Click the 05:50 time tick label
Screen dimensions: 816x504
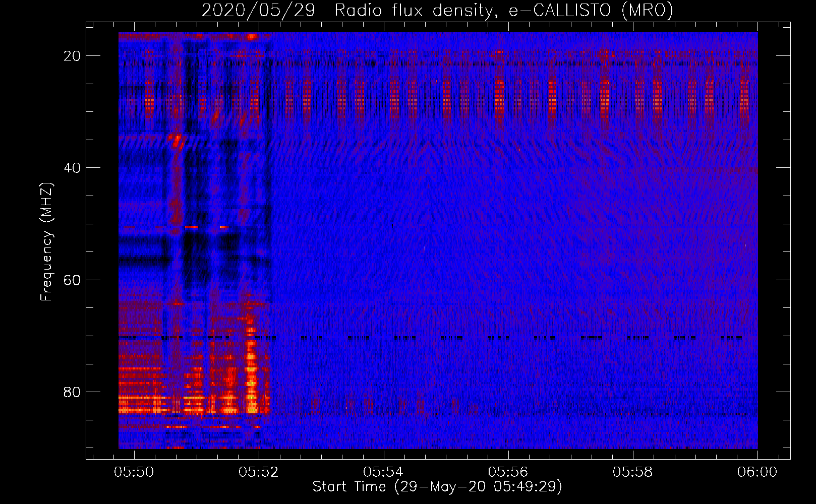(134, 472)
